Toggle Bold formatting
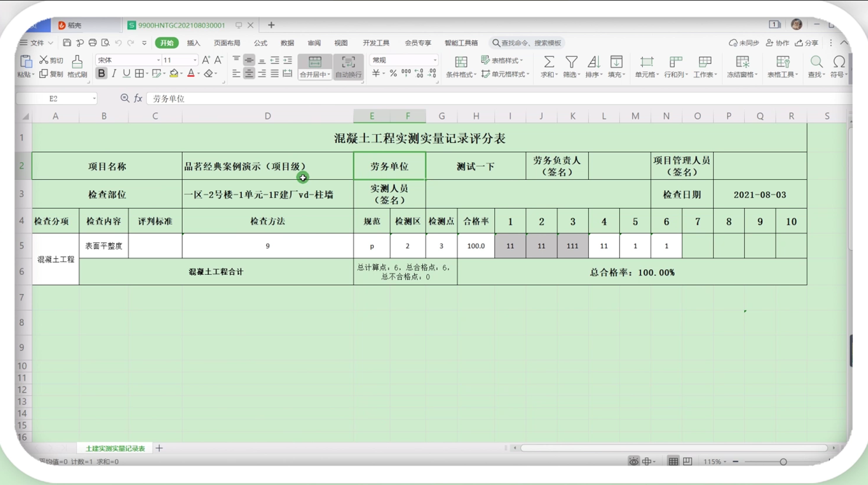This screenshot has height=485, width=868. tap(102, 73)
